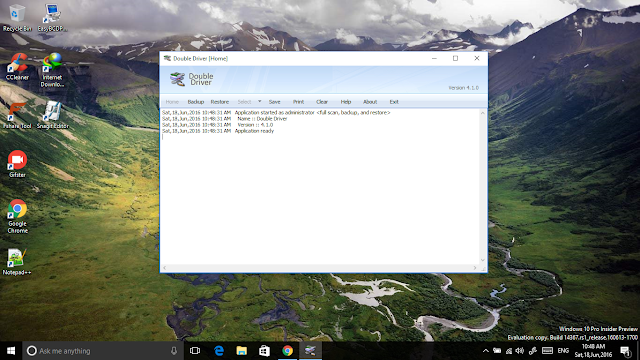The image size is (640, 360).
Task: Click the touch keyboard tray icon
Action: tap(547, 351)
